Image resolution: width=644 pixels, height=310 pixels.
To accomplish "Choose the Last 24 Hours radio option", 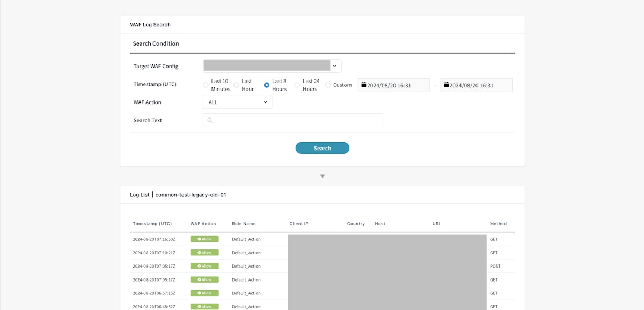I will pyautogui.click(x=297, y=85).
